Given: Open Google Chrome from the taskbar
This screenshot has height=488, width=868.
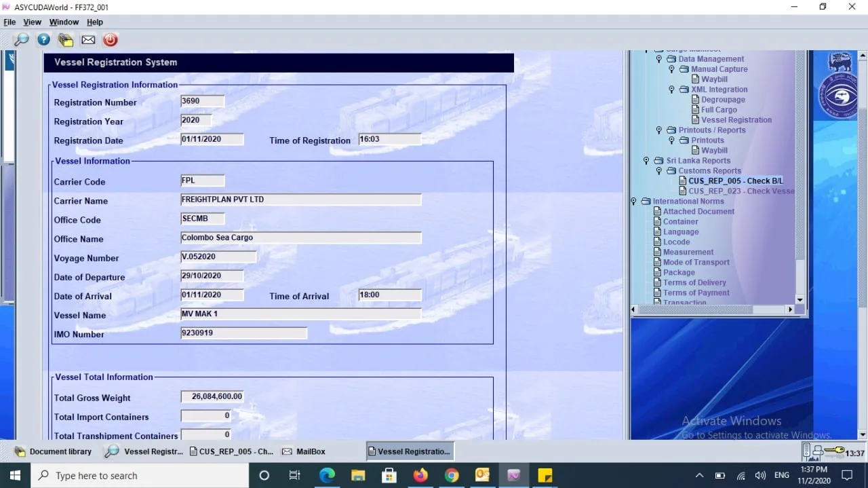Looking at the screenshot, I should coord(452,475).
